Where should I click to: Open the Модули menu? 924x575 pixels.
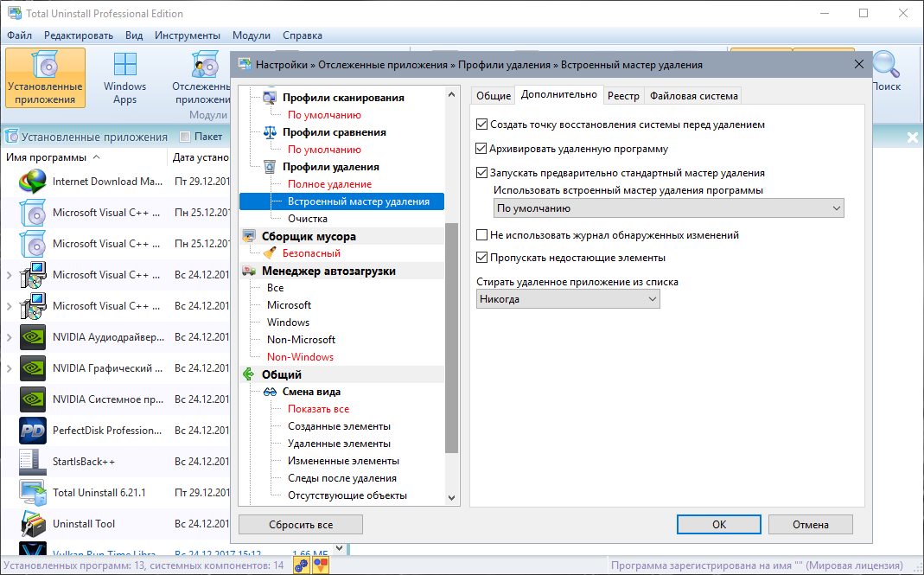(x=251, y=35)
